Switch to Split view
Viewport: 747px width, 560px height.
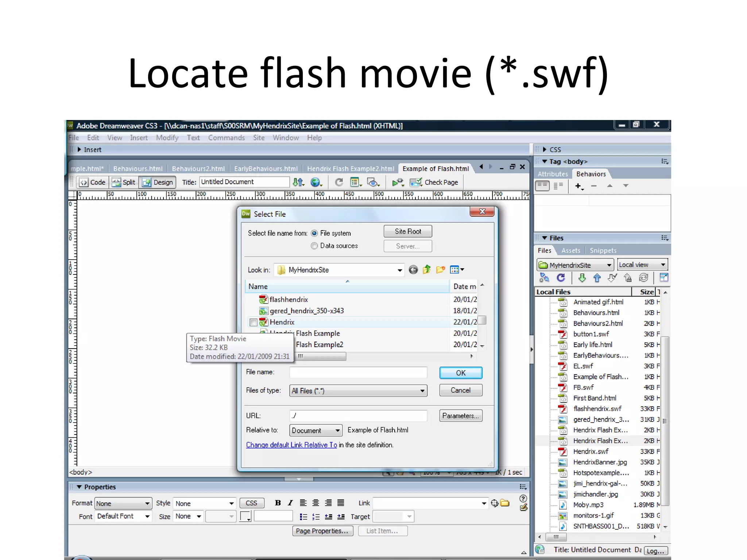pos(124,182)
